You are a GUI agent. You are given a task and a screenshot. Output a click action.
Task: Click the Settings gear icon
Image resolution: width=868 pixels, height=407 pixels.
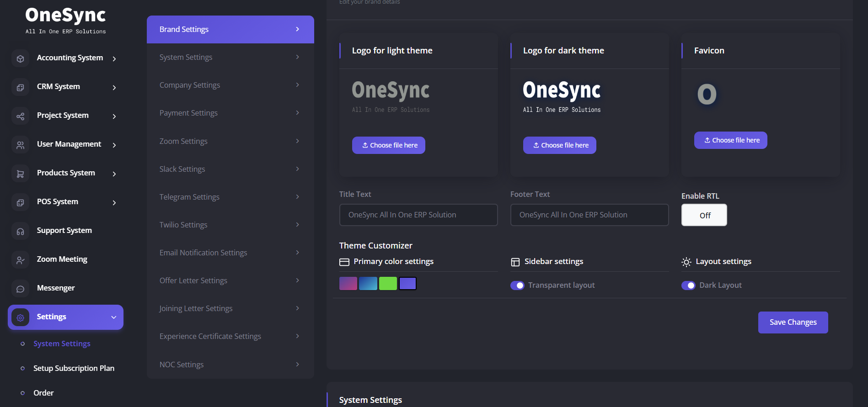coord(20,317)
